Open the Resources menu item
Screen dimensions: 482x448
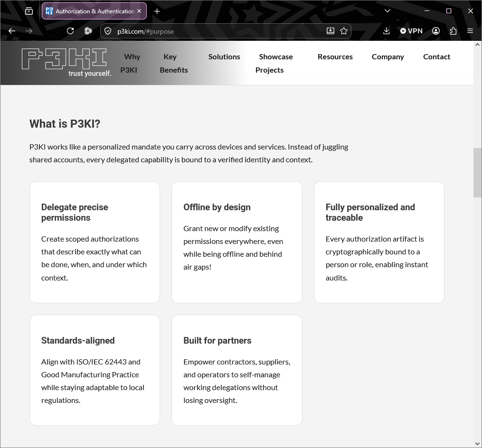point(335,57)
